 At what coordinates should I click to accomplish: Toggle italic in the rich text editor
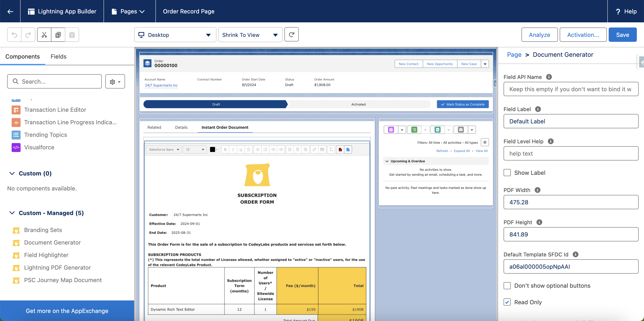(x=233, y=150)
